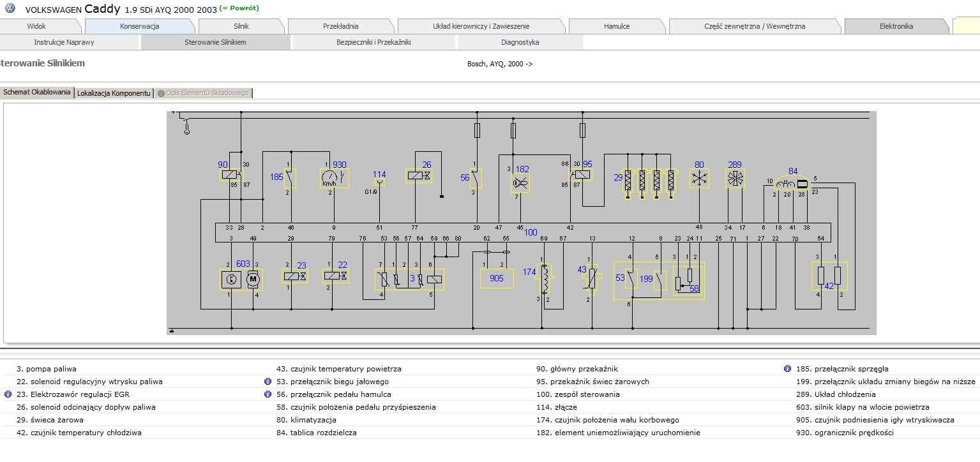Click the immobilizer symbol (182)
This screenshot has height=462, width=980.
[520, 183]
